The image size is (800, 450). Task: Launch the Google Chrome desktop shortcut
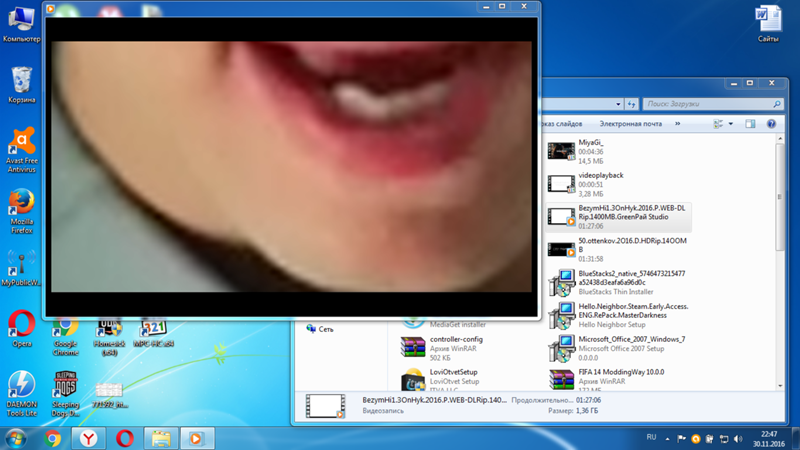tap(65, 338)
